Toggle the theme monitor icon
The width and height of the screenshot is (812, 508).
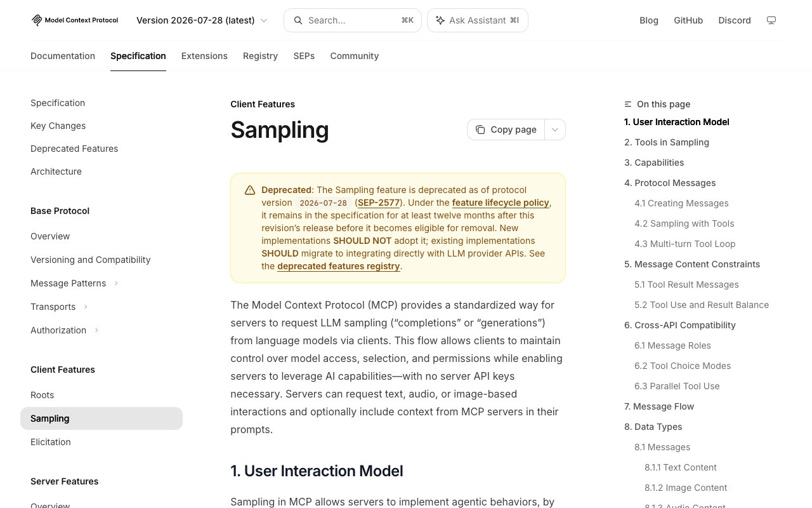771,20
